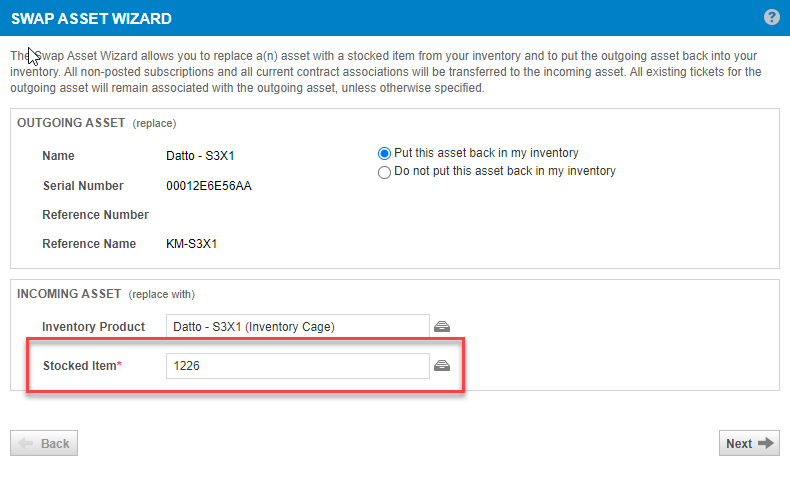
Task: Go to the Next wizard step
Action: tap(749, 443)
